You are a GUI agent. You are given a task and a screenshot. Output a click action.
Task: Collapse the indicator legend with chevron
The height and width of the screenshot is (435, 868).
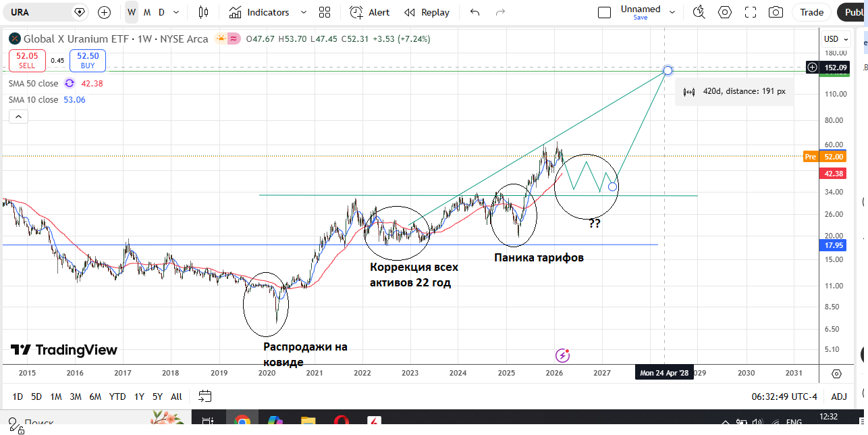(18, 117)
